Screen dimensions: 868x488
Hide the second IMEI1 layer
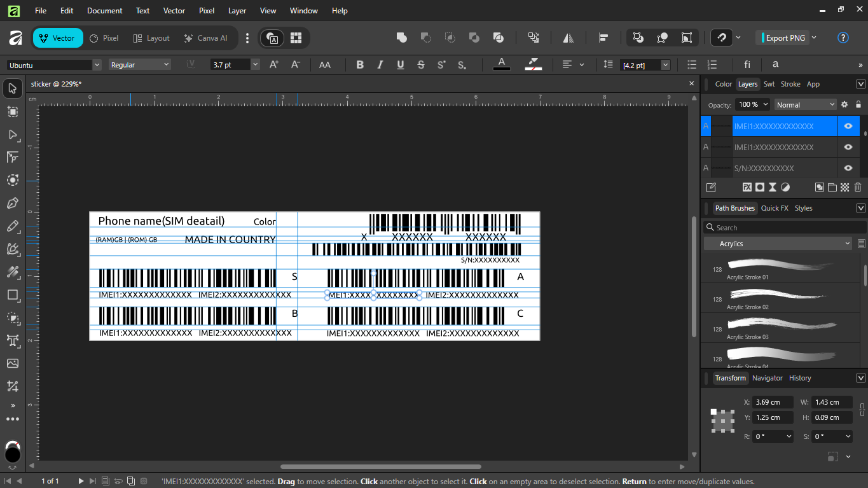pyautogui.click(x=848, y=147)
